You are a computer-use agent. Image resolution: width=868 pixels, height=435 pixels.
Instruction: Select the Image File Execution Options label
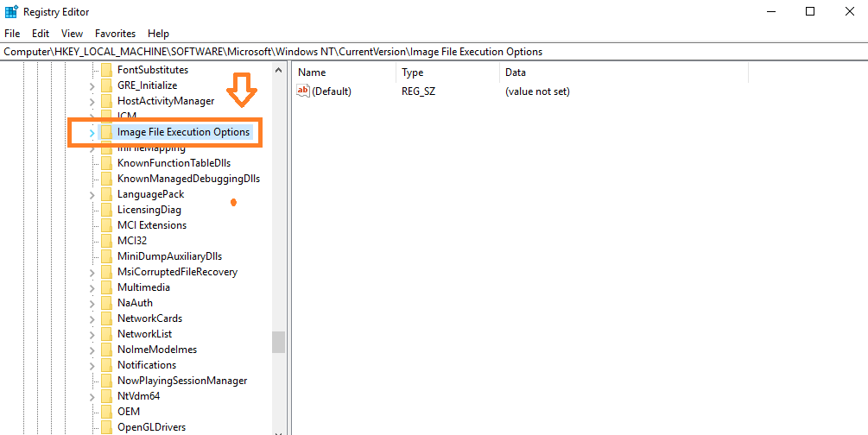(183, 132)
